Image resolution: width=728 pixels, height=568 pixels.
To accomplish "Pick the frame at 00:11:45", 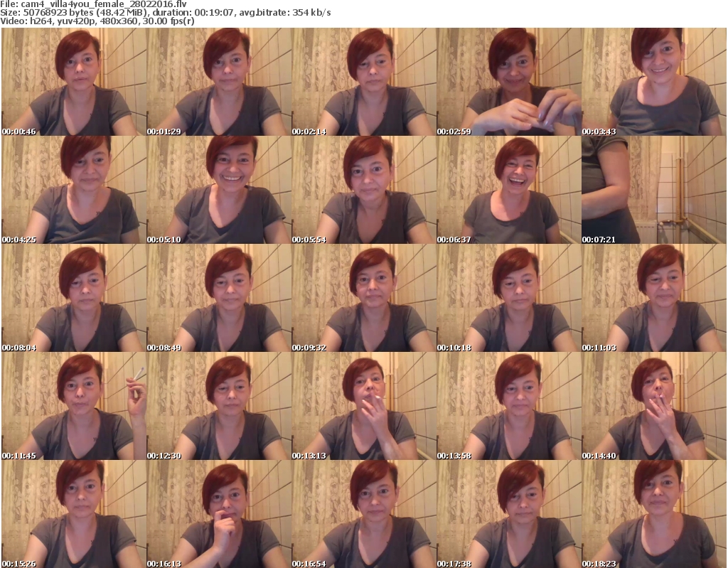I will [x=74, y=406].
